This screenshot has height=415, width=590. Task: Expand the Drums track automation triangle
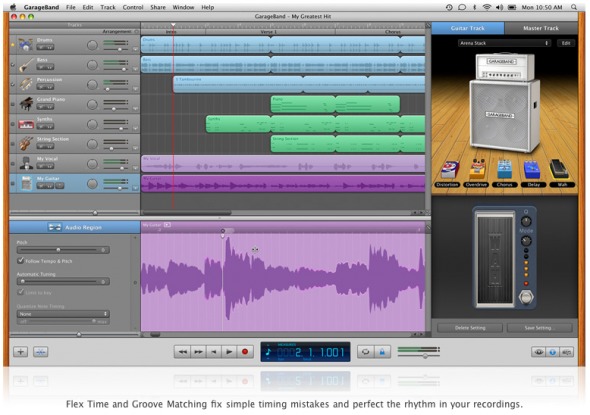click(x=135, y=49)
